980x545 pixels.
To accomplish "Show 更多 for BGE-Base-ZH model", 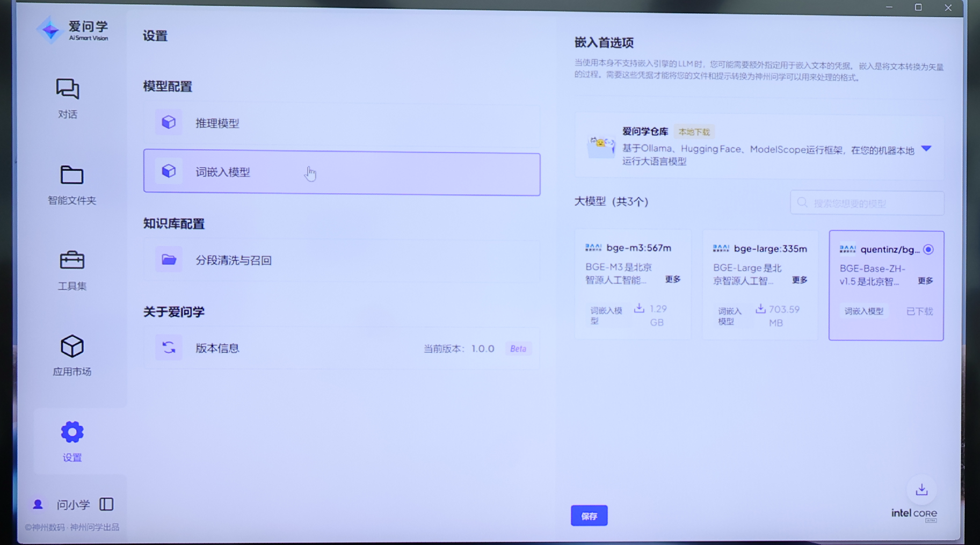I will pyautogui.click(x=925, y=280).
